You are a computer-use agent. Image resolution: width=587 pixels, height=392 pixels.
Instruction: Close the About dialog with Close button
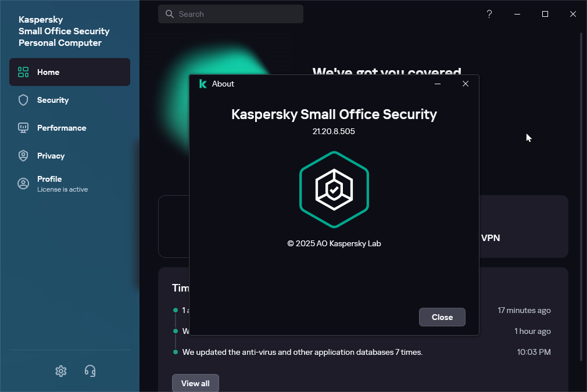442,317
